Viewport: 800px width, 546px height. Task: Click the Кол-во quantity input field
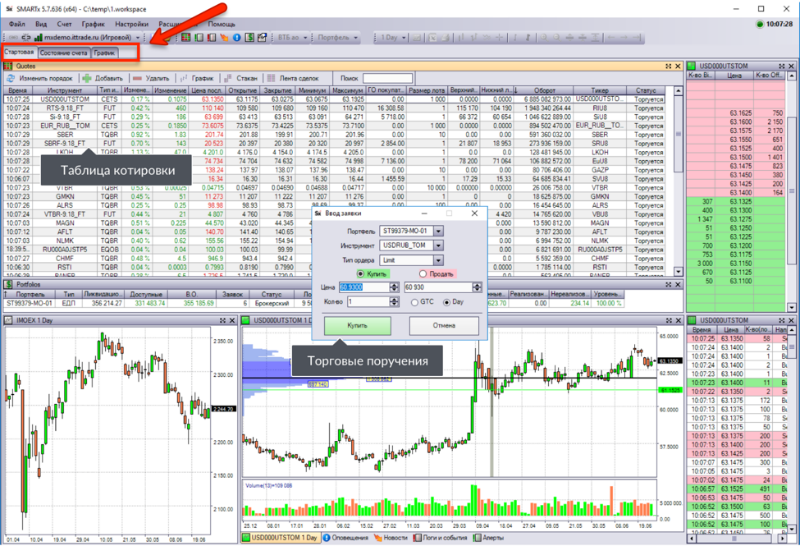click(x=368, y=302)
